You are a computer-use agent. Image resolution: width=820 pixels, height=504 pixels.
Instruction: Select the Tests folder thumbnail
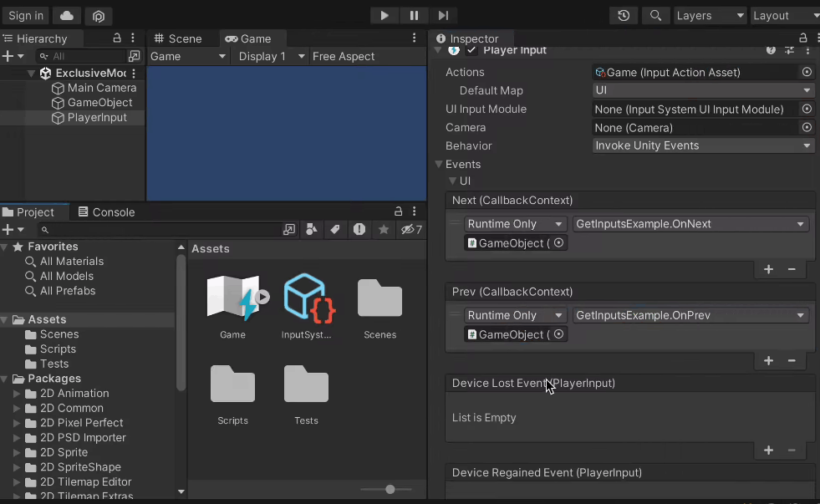point(307,395)
